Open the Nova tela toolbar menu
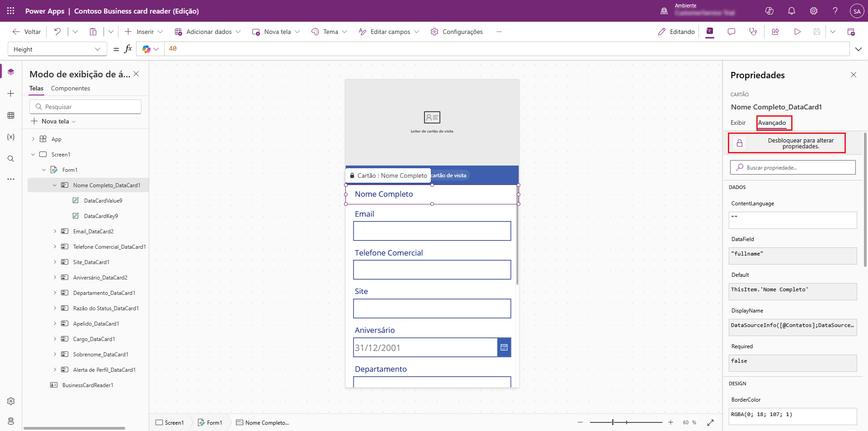 (x=276, y=32)
